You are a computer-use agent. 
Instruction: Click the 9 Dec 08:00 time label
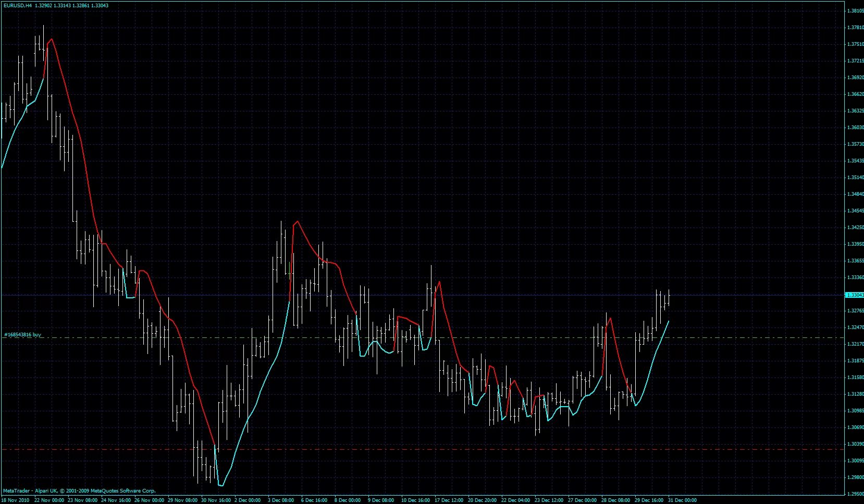click(381, 500)
